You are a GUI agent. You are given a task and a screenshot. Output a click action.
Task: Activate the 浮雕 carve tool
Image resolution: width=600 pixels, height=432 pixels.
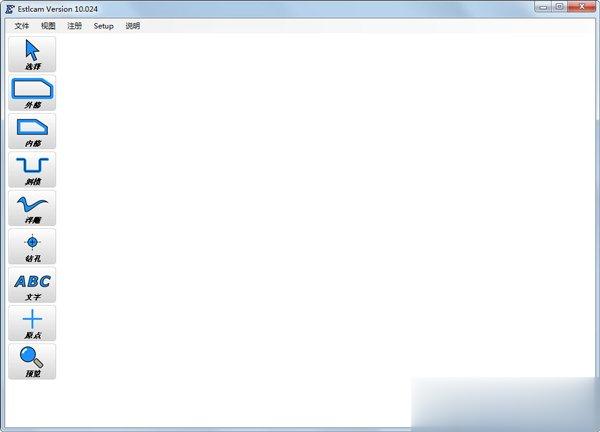(x=32, y=208)
